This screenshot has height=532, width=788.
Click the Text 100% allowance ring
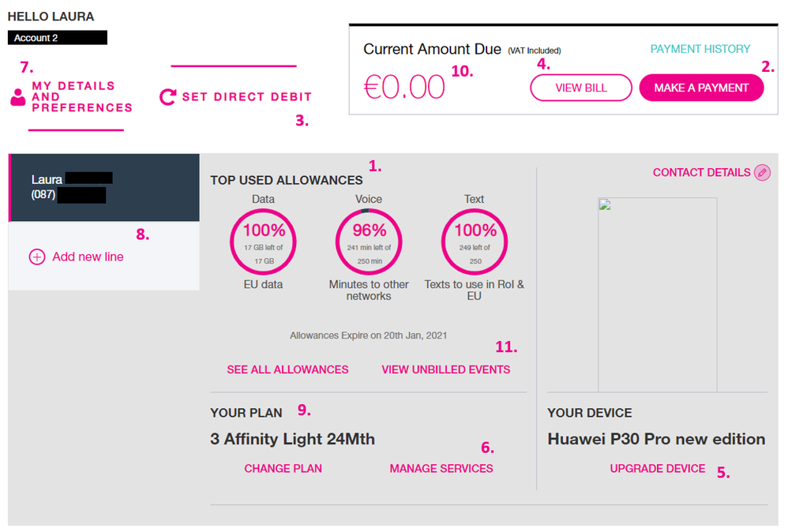point(475,242)
